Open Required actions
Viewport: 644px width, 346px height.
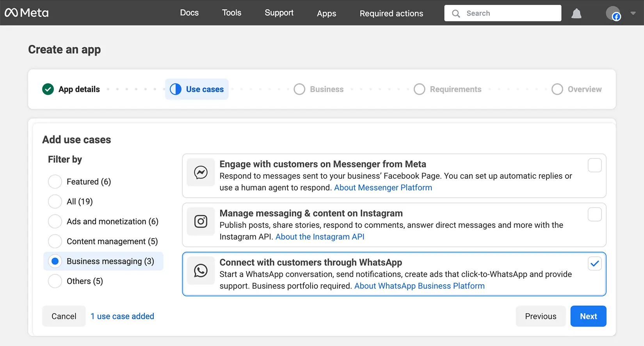(x=391, y=14)
